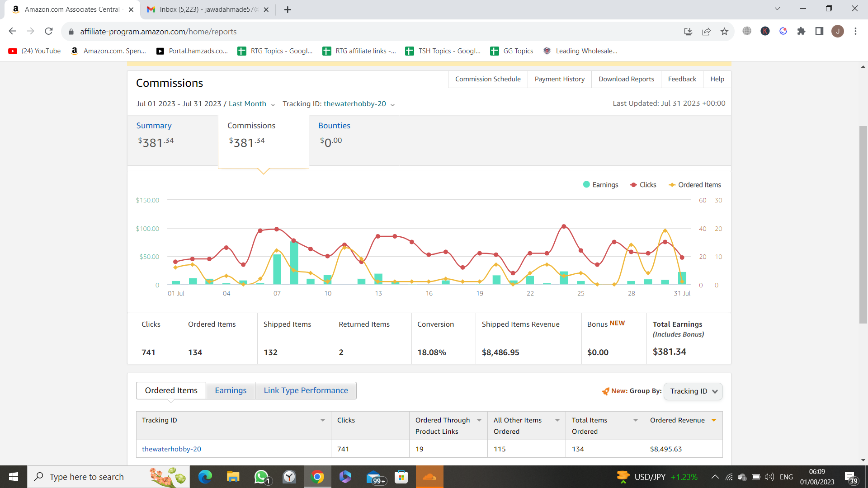Open Chrome side panel icon
Image resolution: width=868 pixels, height=488 pixels.
coord(819,31)
